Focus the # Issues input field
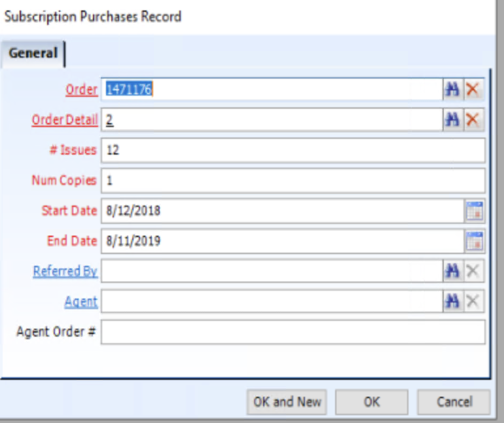This screenshot has width=504, height=423. coord(293,150)
